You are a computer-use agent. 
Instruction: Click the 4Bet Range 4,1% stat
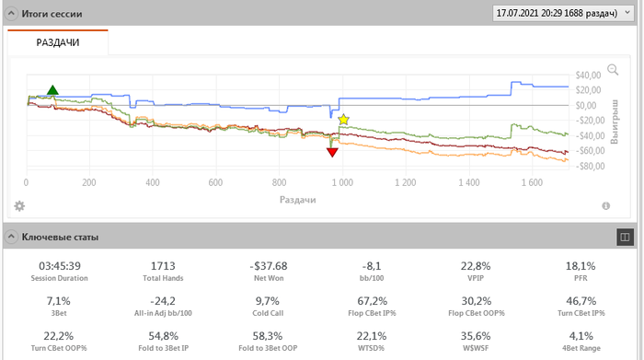(581, 341)
